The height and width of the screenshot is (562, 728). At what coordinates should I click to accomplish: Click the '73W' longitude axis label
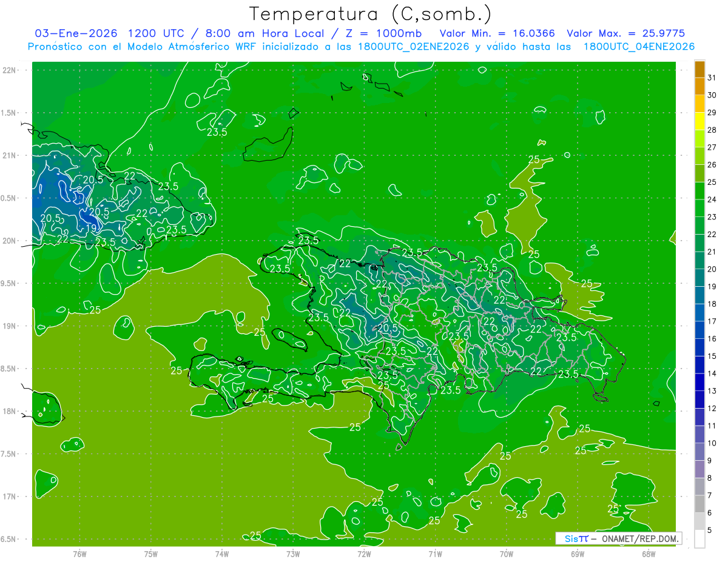(293, 554)
